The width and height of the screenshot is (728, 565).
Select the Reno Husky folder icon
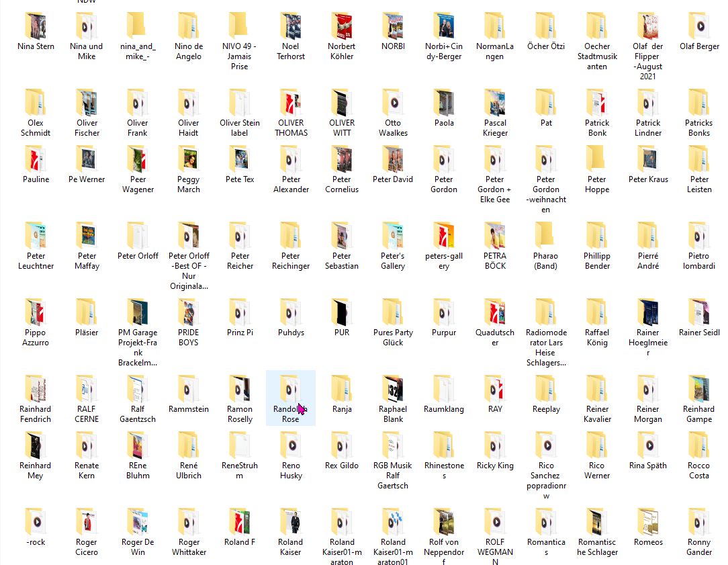(x=291, y=445)
